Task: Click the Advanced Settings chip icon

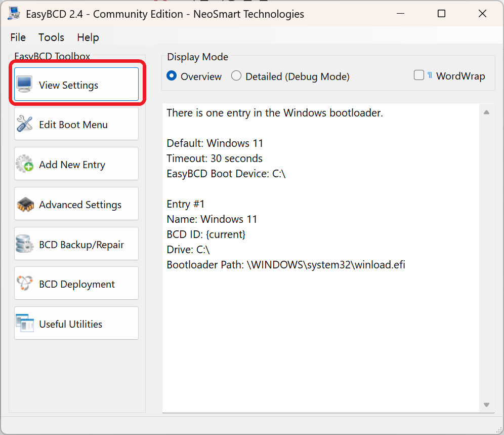Action: click(x=25, y=204)
